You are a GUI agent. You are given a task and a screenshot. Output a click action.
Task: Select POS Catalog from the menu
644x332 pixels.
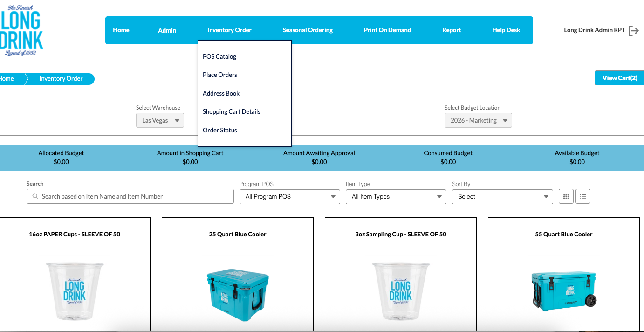tap(219, 56)
